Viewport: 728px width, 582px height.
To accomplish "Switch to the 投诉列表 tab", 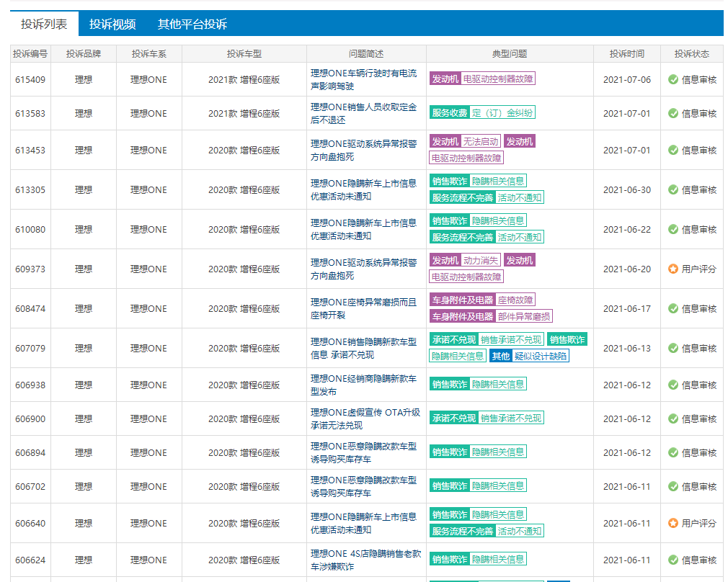I will (44, 24).
